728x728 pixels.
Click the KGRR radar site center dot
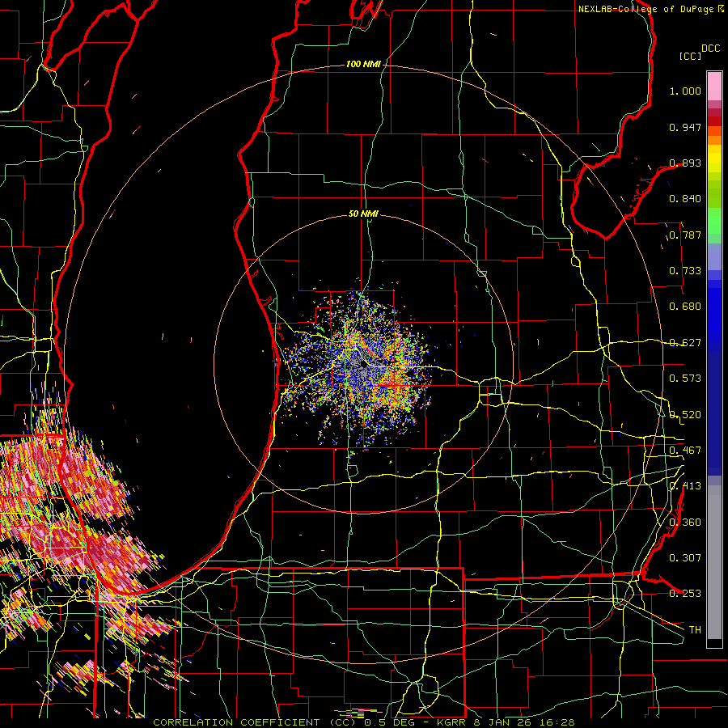point(363,365)
